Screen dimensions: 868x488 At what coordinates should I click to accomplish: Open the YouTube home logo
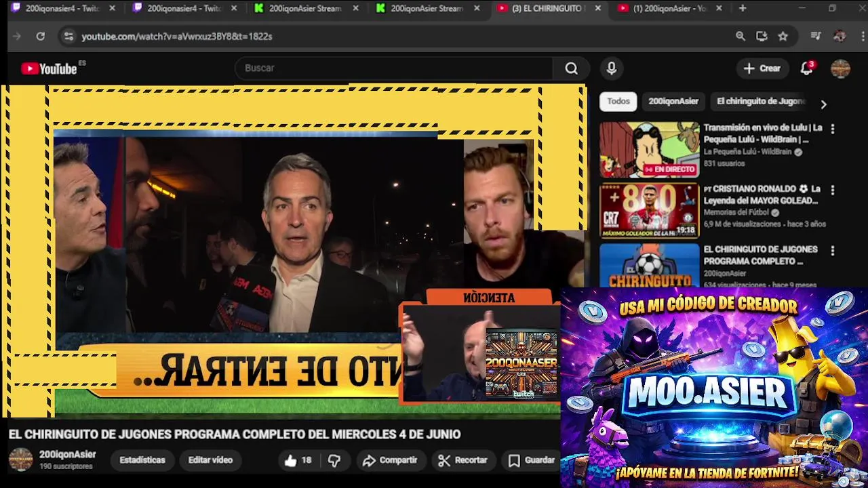[50, 68]
